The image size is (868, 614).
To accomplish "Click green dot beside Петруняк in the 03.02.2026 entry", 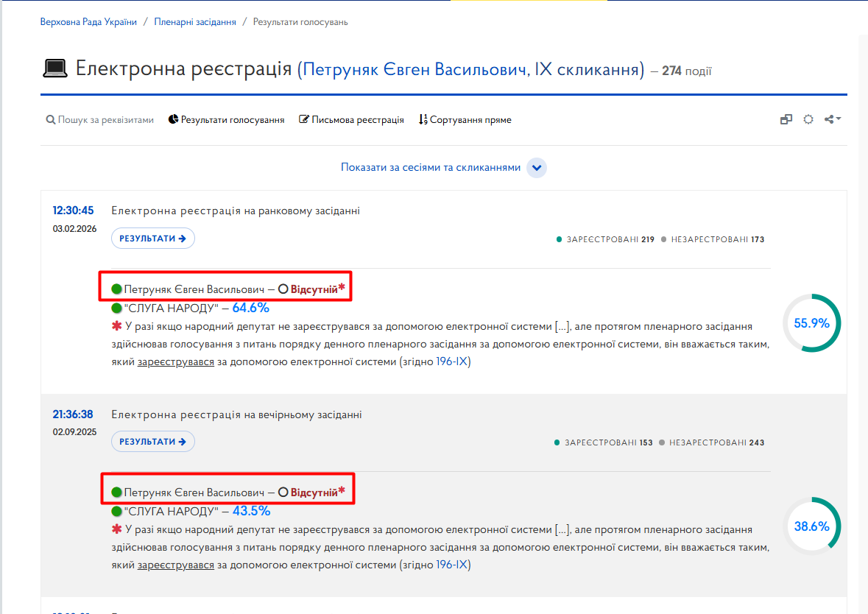I will (116, 289).
